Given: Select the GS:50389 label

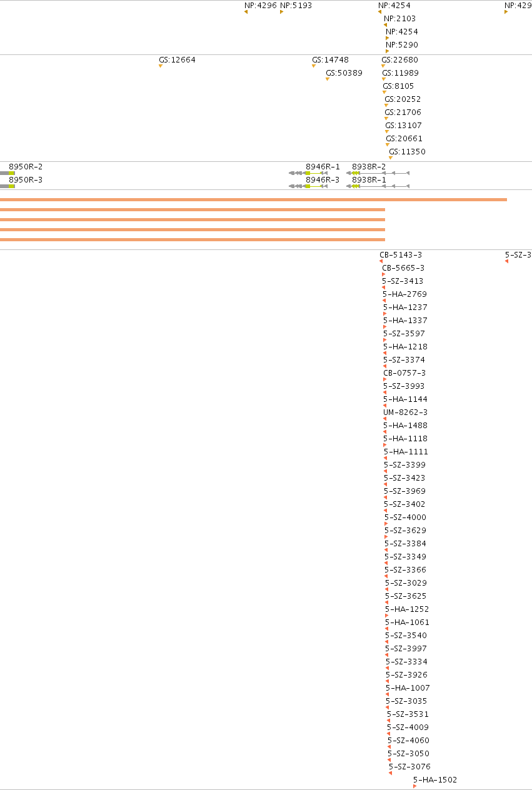Looking at the screenshot, I should [344, 73].
